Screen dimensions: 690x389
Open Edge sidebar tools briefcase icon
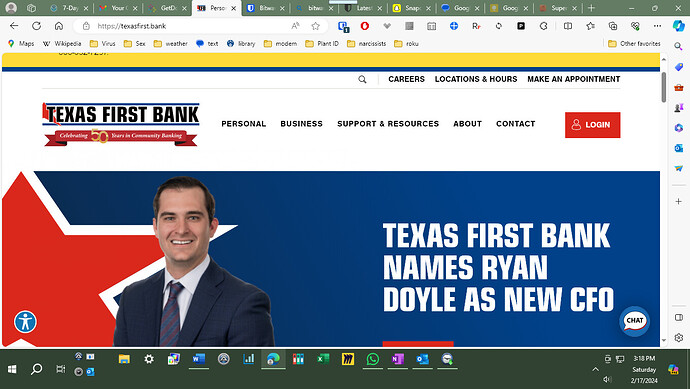[x=679, y=87]
